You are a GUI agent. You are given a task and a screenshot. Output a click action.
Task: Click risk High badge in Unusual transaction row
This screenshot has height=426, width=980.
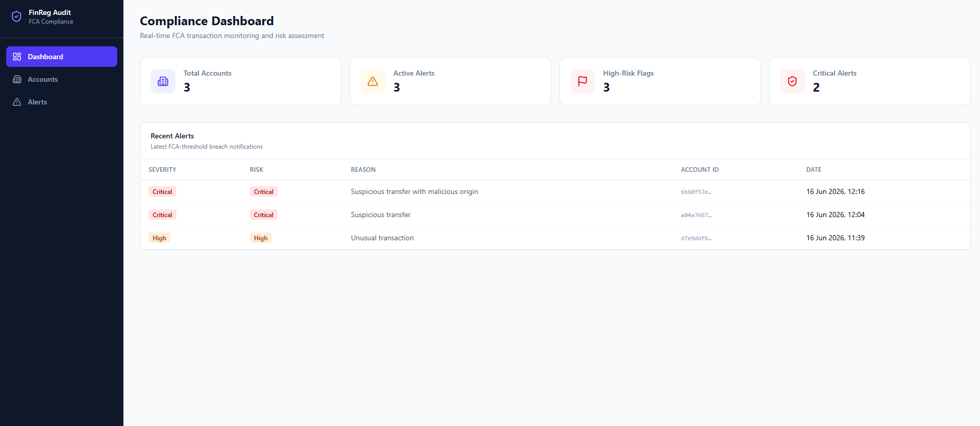[261, 238]
